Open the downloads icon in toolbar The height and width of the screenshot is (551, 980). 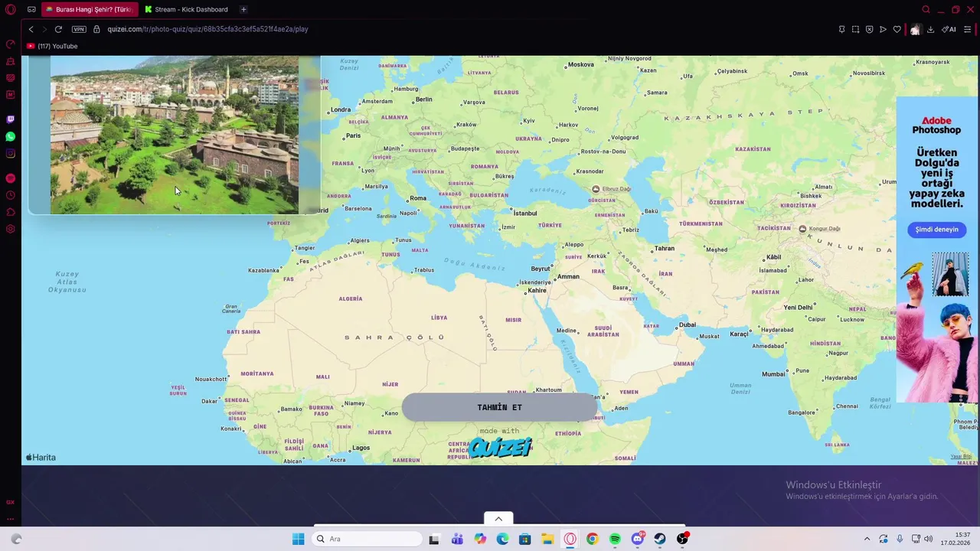tap(930, 29)
